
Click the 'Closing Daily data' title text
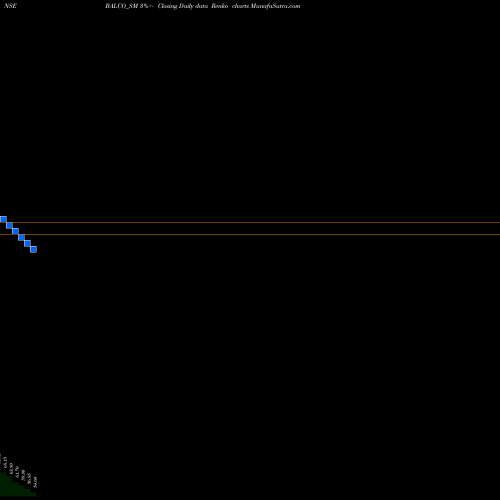tap(183, 6)
